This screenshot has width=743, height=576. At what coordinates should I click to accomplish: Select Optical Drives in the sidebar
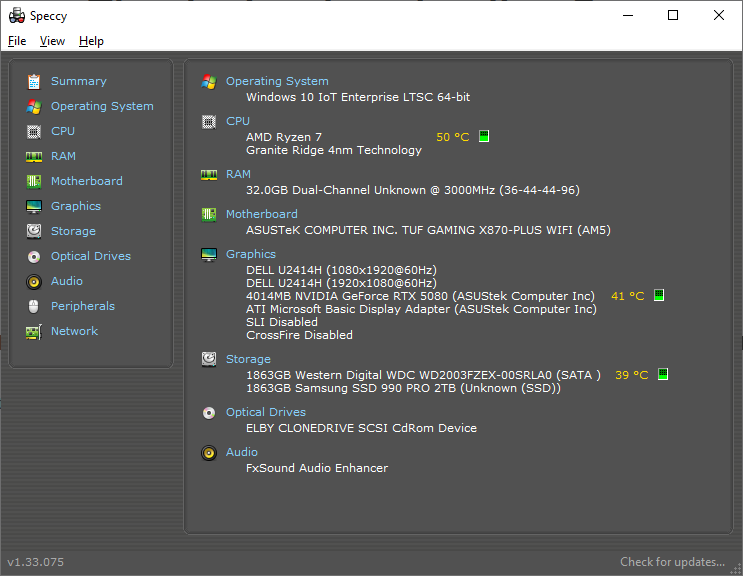point(91,256)
